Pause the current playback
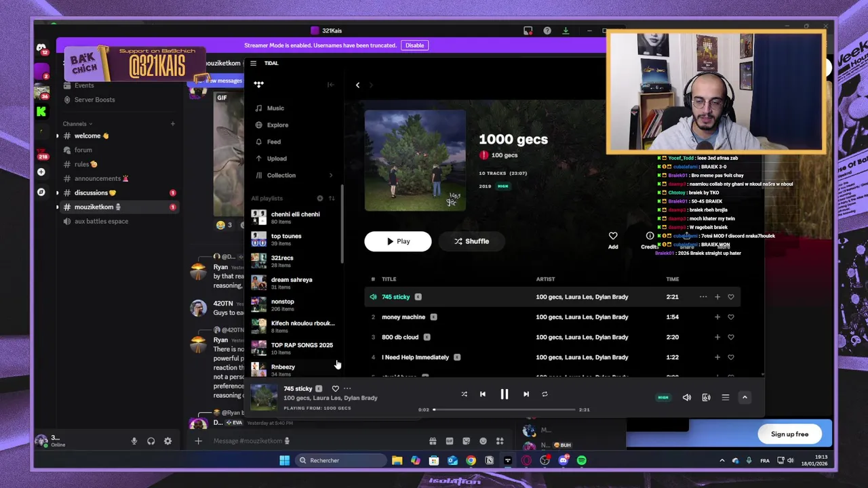 [x=505, y=394]
